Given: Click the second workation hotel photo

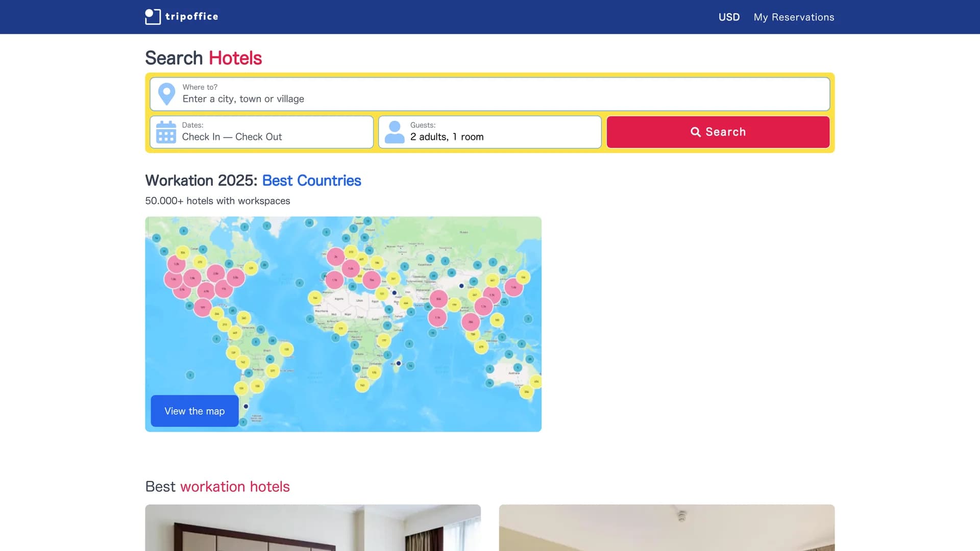Looking at the screenshot, I should point(667,528).
